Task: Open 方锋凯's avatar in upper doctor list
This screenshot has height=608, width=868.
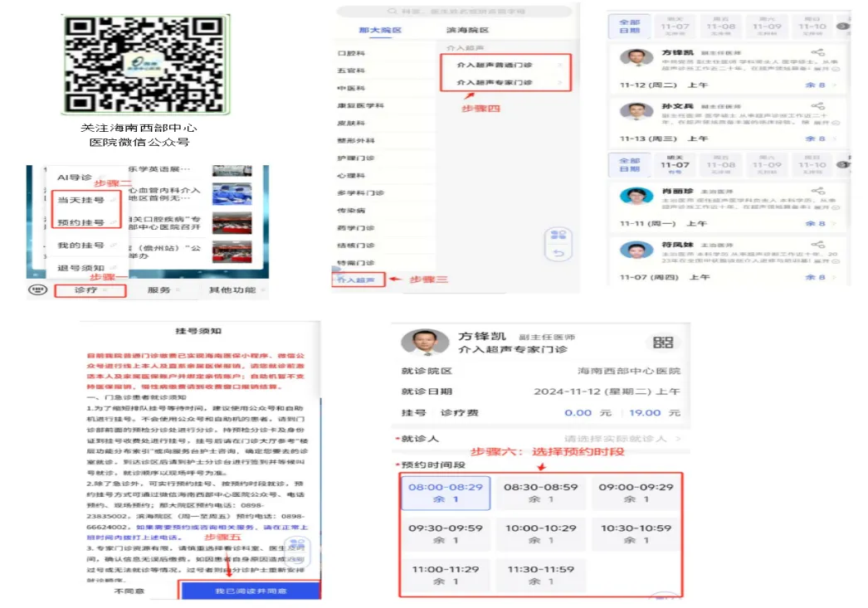Action: point(636,59)
